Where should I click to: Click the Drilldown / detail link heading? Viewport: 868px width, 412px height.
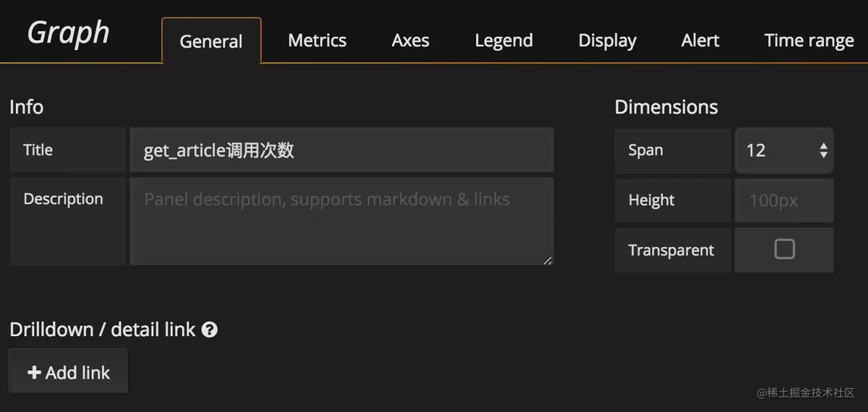(102, 330)
